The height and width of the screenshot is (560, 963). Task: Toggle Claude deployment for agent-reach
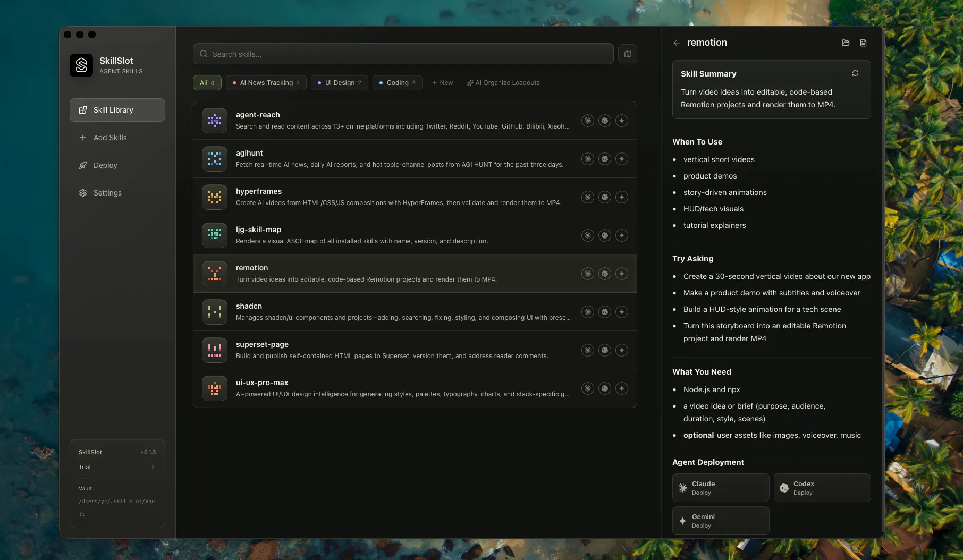[x=587, y=121]
